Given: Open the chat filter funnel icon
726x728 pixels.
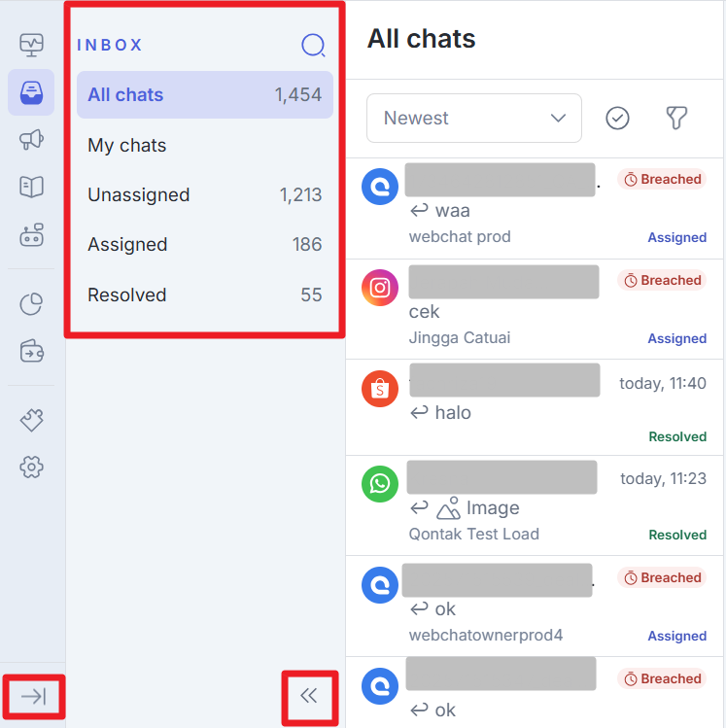Looking at the screenshot, I should (x=676, y=118).
